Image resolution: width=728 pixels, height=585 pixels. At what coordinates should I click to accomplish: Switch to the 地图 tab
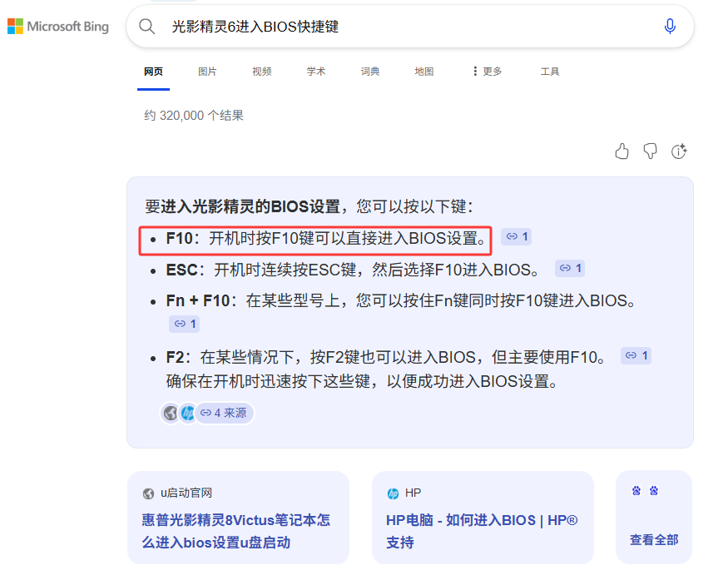[x=423, y=72]
